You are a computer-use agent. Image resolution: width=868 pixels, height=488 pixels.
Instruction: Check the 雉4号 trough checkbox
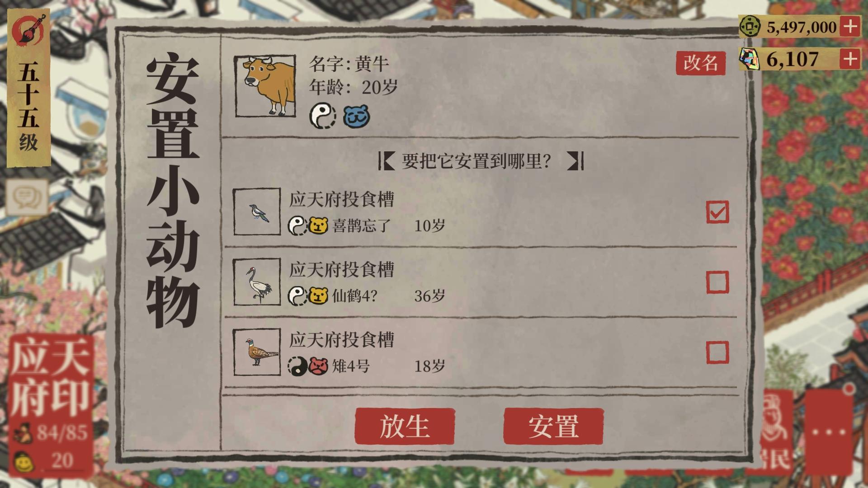pos(717,352)
